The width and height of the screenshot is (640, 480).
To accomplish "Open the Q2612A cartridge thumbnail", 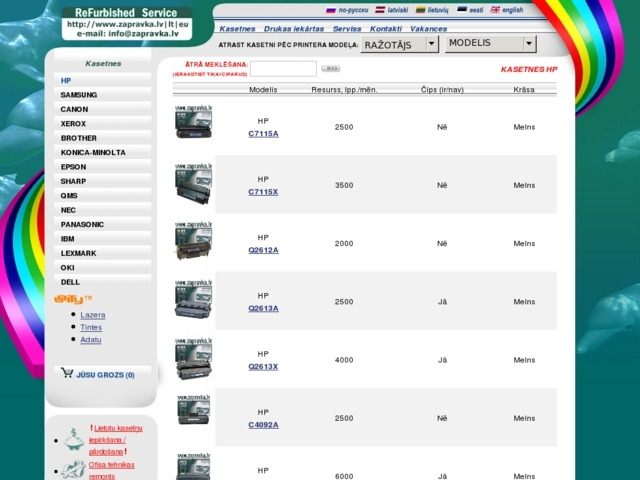I will point(193,241).
